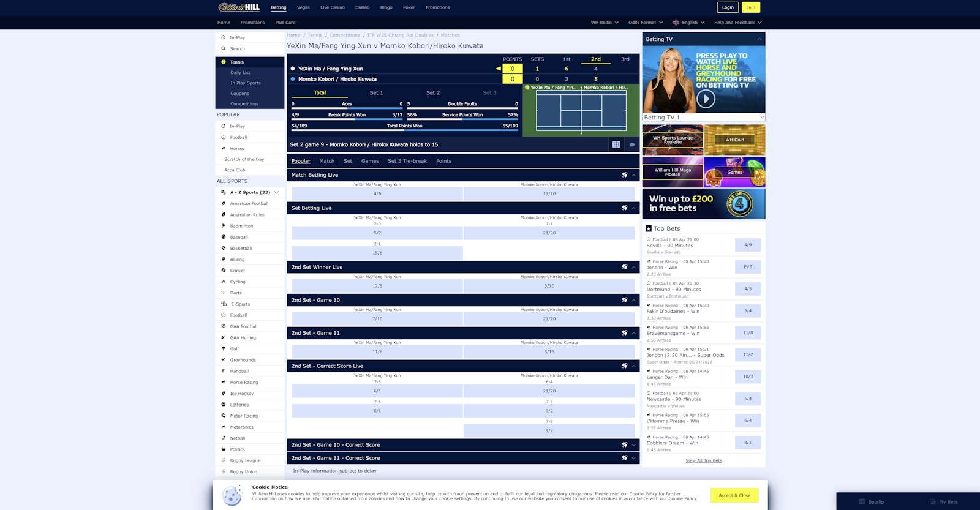Image resolution: width=980 pixels, height=510 pixels.
Task: Select the Set 2 stats tab
Action: click(x=432, y=93)
